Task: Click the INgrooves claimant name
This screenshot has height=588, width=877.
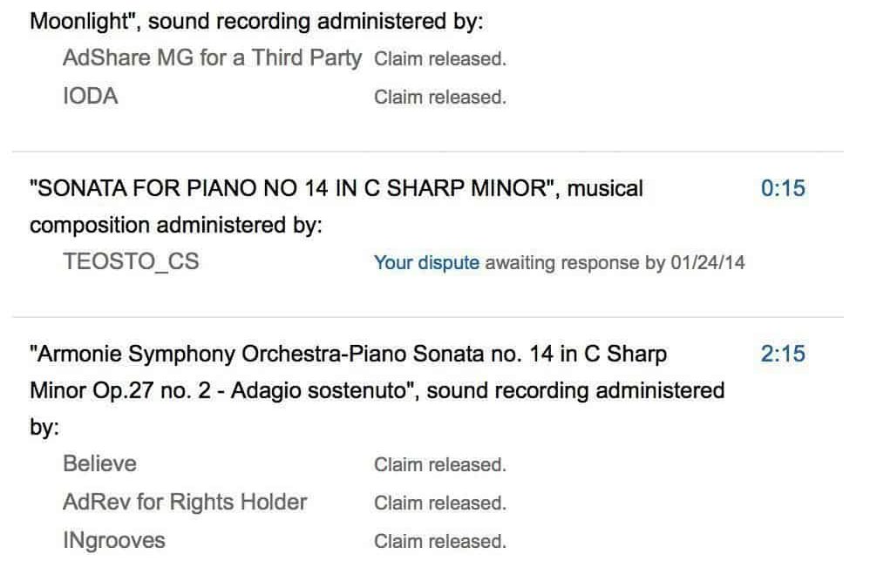Action: click(113, 541)
